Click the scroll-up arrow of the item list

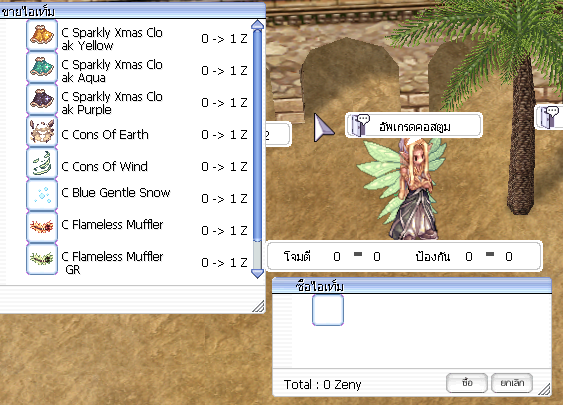click(257, 25)
